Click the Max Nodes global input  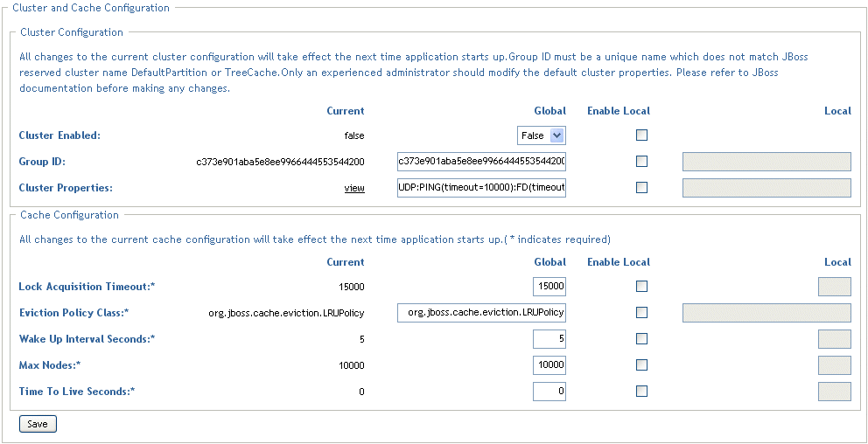click(549, 365)
